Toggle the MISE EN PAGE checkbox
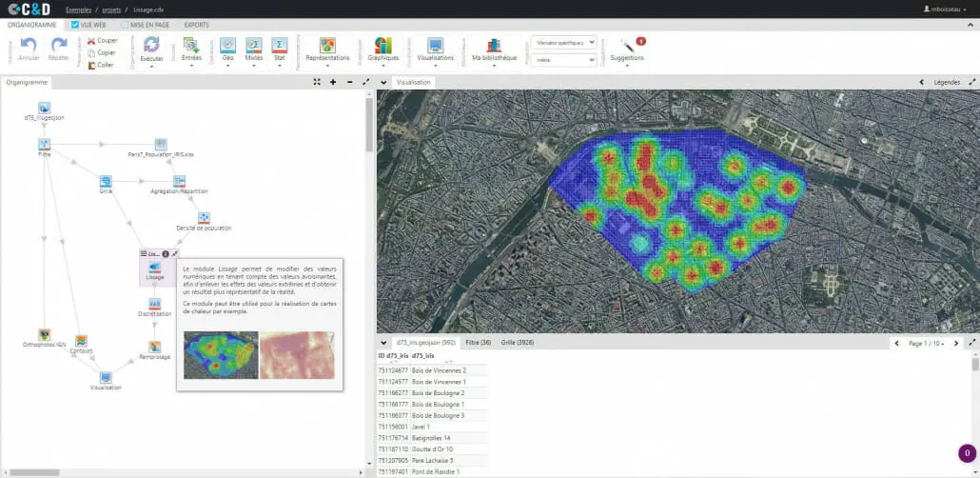 (x=124, y=25)
